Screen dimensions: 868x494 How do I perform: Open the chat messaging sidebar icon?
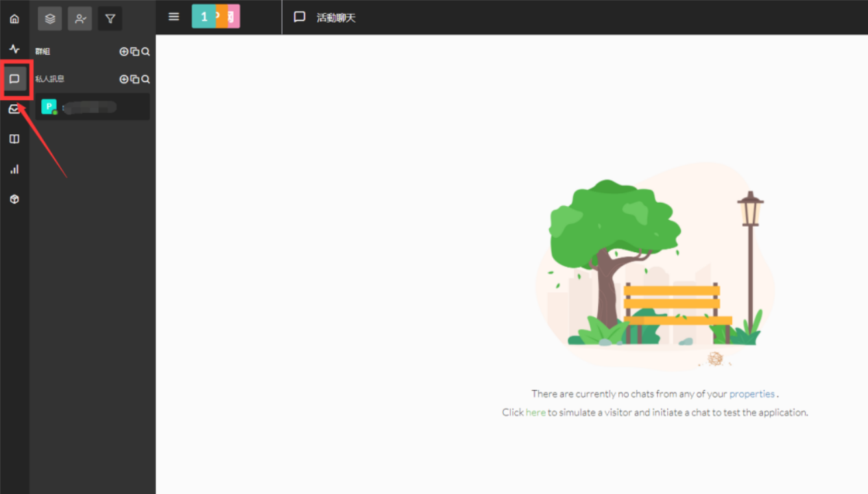click(14, 79)
